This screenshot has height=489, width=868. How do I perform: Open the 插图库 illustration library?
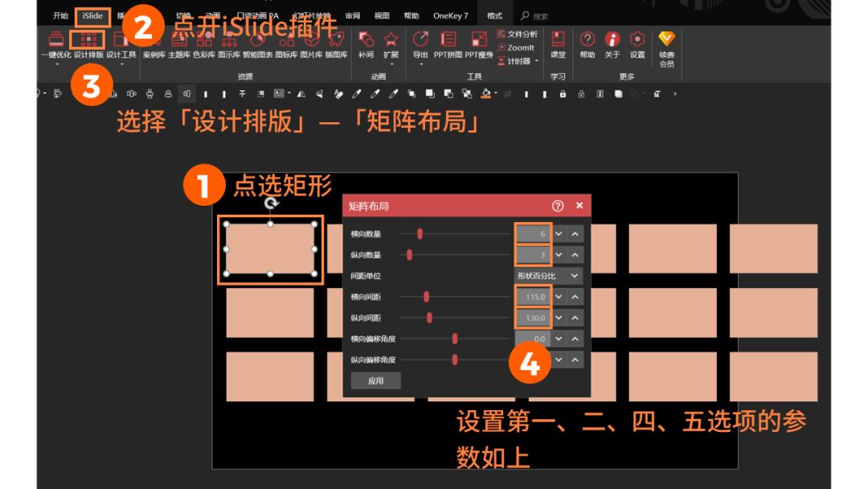(x=336, y=45)
